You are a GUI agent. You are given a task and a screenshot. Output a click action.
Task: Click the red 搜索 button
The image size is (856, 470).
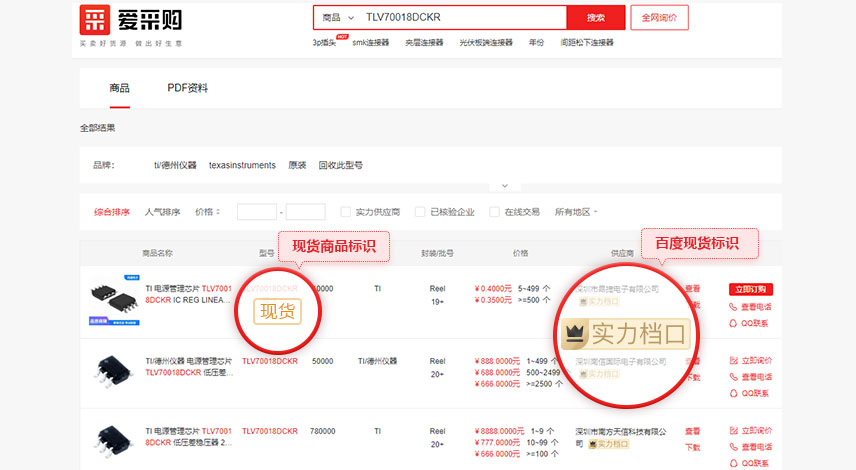pyautogui.click(x=596, y=18)
